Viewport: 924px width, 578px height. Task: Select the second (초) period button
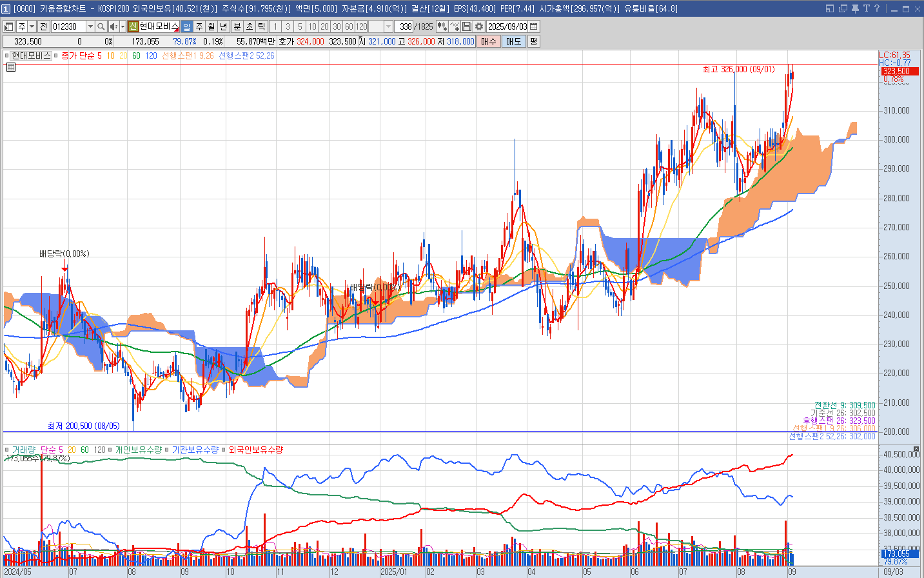(249, 26)
